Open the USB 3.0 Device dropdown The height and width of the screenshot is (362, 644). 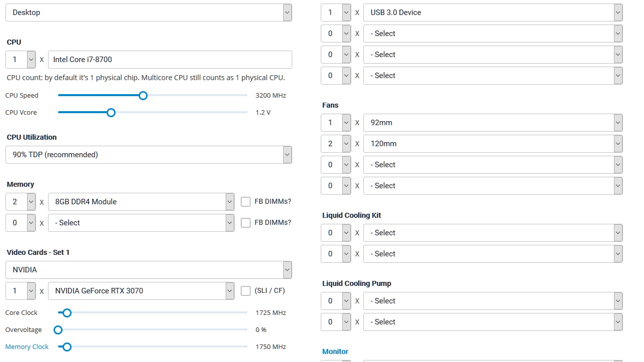click(x=493, y=13)
